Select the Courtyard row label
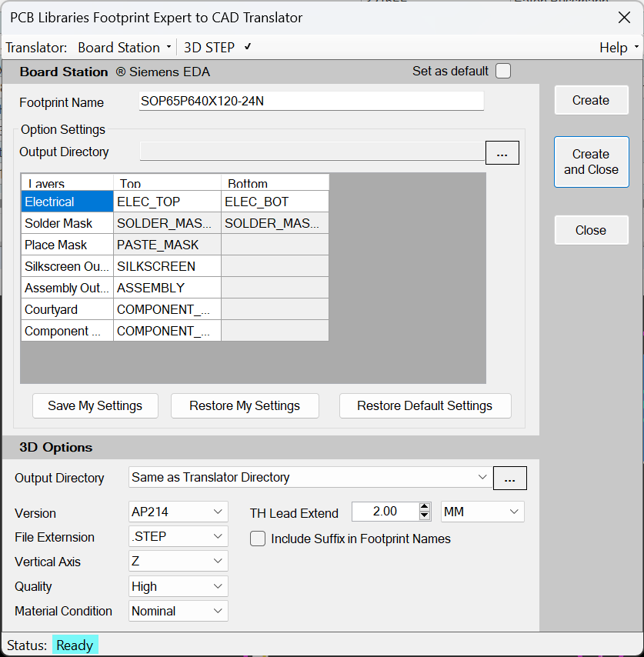This screenshot has width=644, height=657. tap(67, 309)
